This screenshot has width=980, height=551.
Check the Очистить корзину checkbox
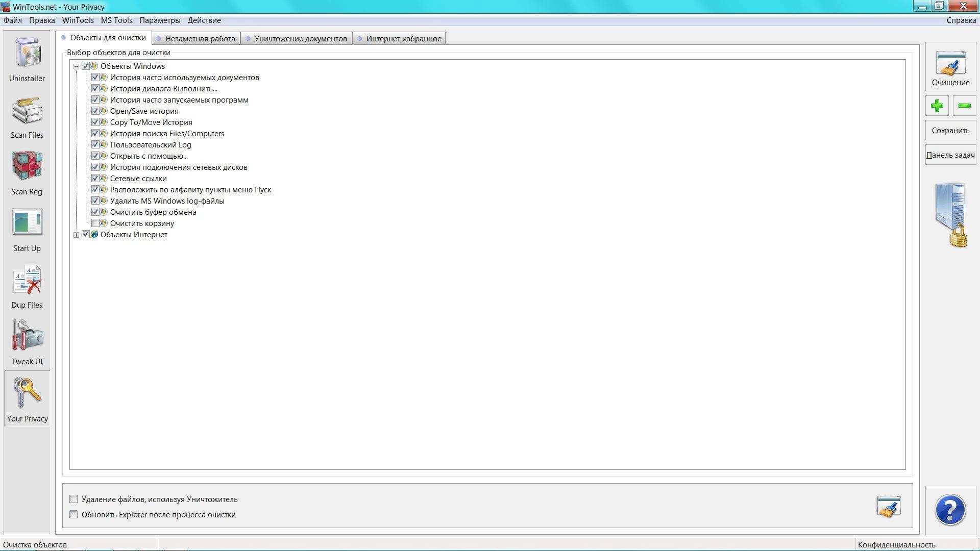pyautogui.click(x=95, y=223)
